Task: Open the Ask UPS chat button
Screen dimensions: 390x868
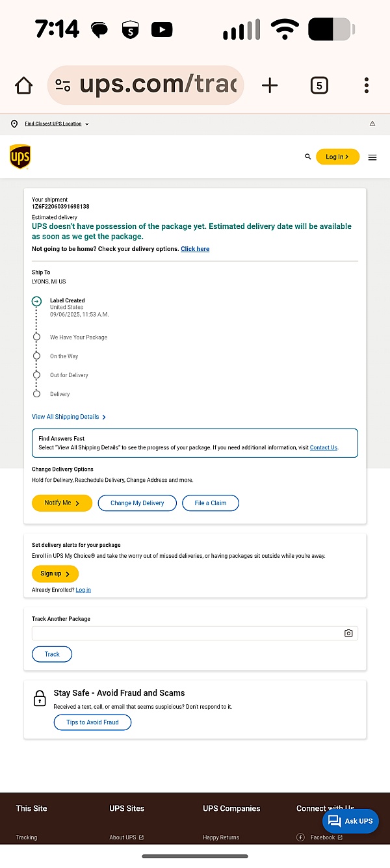Action: coord(350,821)
